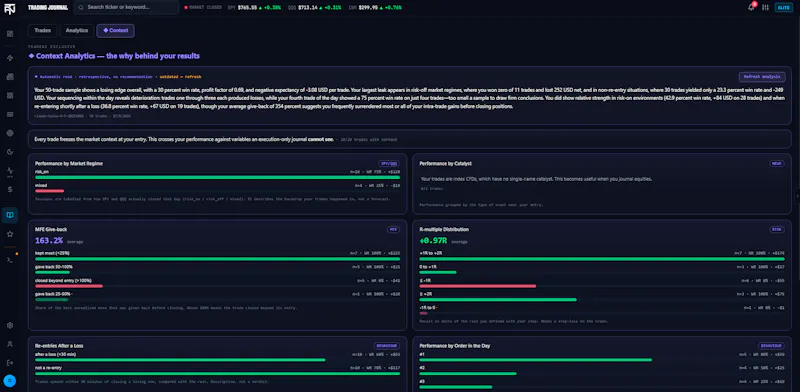Click the MFE tag on Give-back card
The height and width of the screenshot is (392, 800).
[393, 230]
